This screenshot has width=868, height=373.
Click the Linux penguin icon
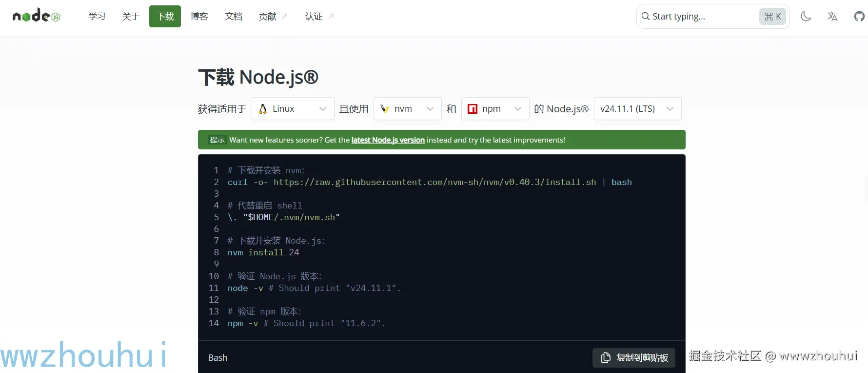click(263, 109)
